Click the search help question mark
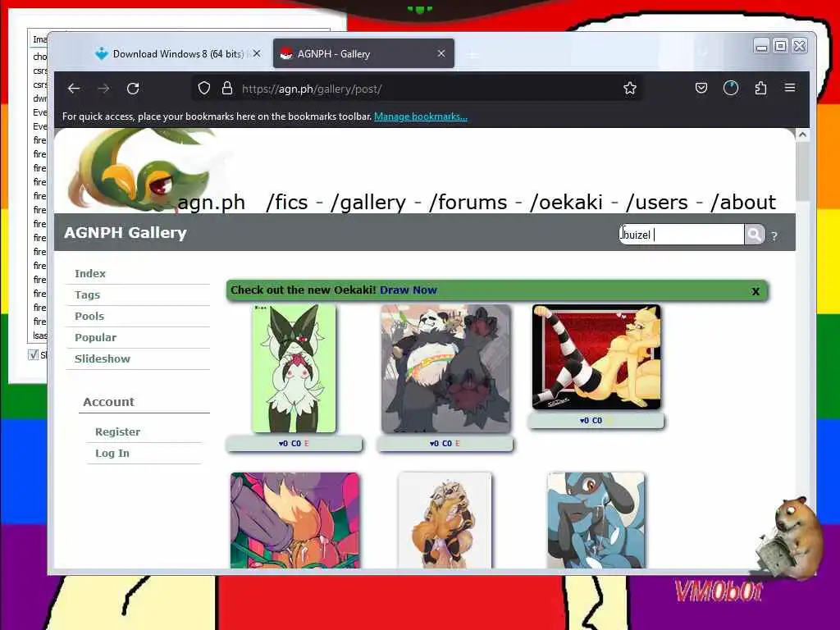This screenshot has height=630, width=840. tap(774, 235)
